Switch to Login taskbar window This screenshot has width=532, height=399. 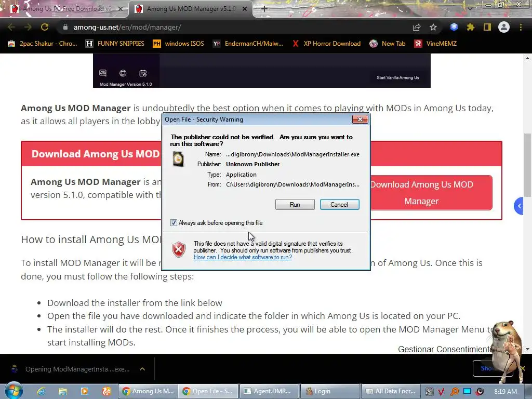(330, 391)
